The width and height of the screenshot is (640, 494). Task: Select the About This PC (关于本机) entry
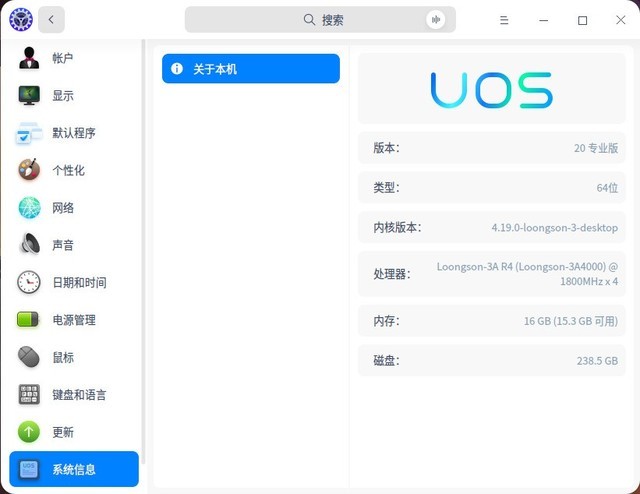(x=250, y=69)
